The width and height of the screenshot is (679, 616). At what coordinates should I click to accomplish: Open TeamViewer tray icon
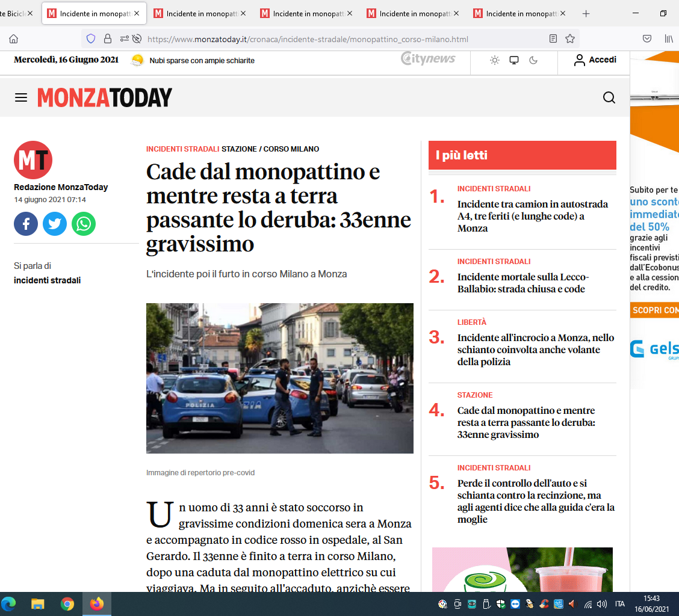pos(515,604)
